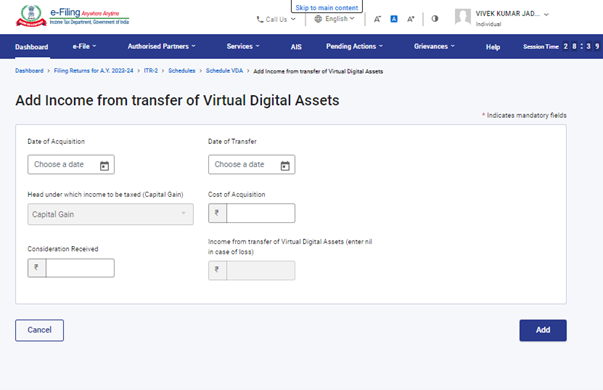This screenshot has width=603, height=390.
Task: Open the AIS menu item
Action: point(296,47)
